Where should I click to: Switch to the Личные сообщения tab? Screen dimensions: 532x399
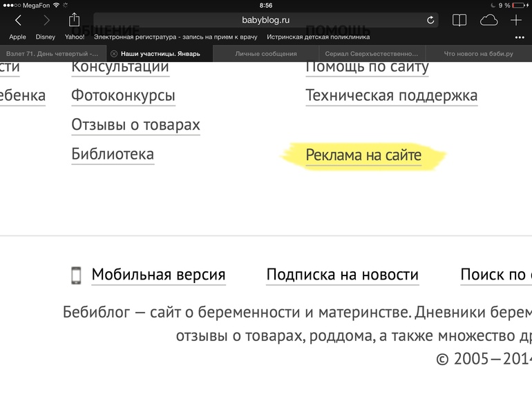point(266,54)
